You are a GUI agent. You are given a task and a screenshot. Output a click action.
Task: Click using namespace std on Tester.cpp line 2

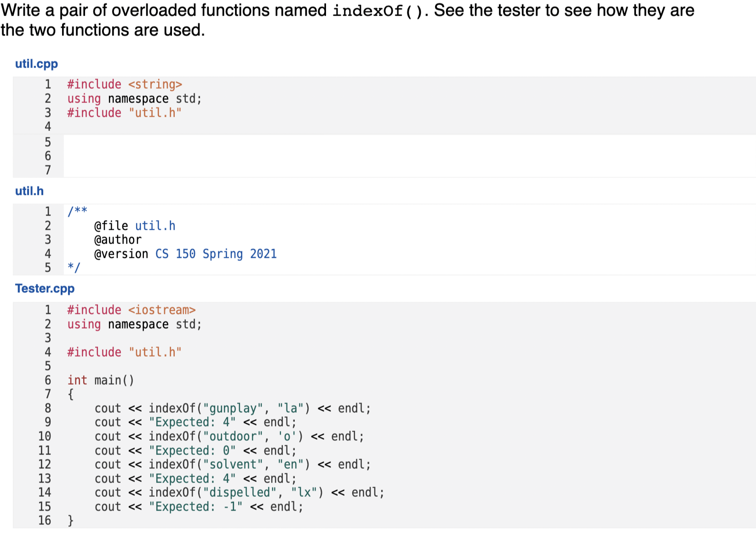point(134,324)
